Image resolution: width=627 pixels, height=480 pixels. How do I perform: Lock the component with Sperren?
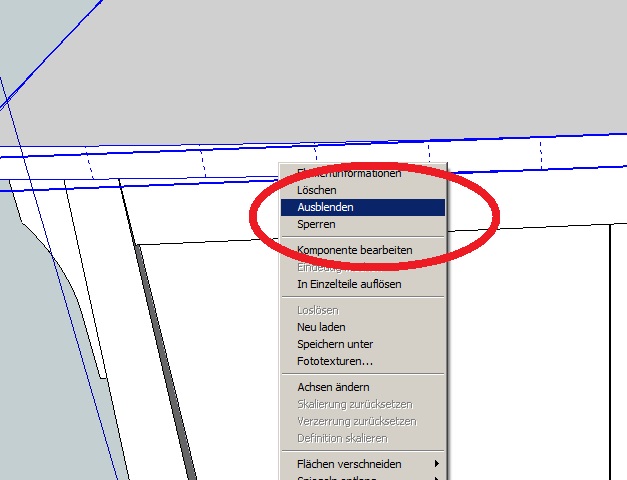(x=363, y=224)
